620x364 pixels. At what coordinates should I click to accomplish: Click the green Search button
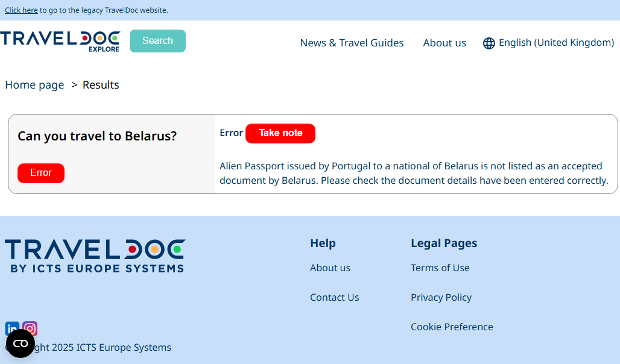click(x=157, y=41)
